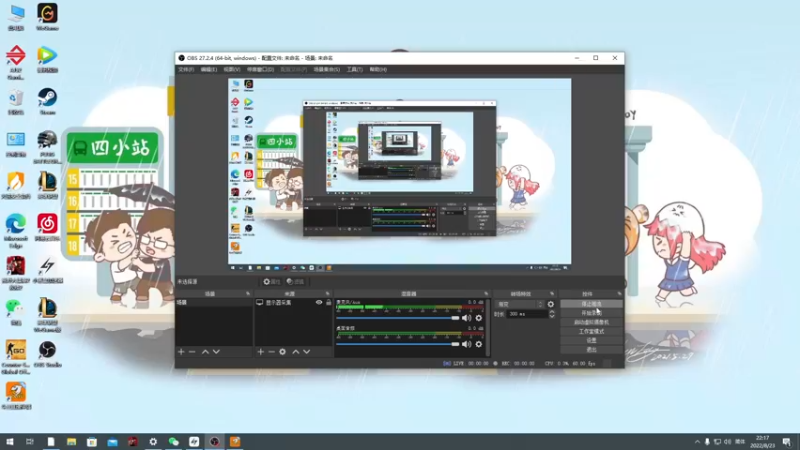800x450 pixels.
Task: Open the source Filters button above the docks
Action: pos(295,282)
